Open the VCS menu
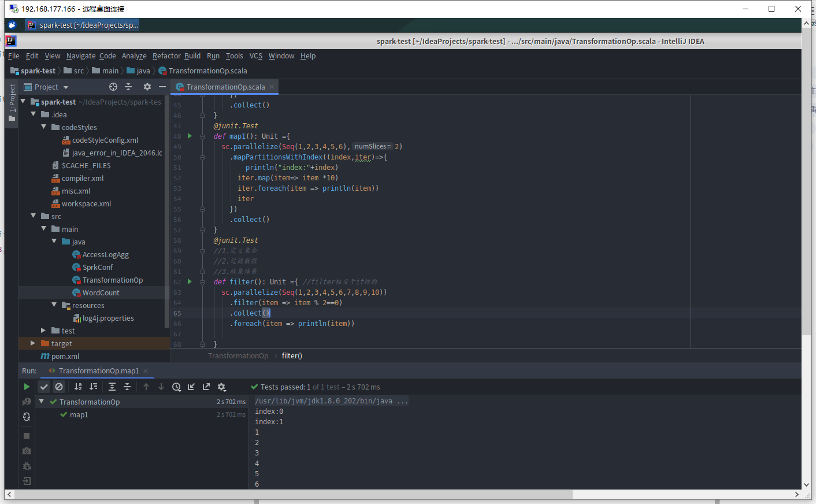816x504 pixels. point(256,56)
